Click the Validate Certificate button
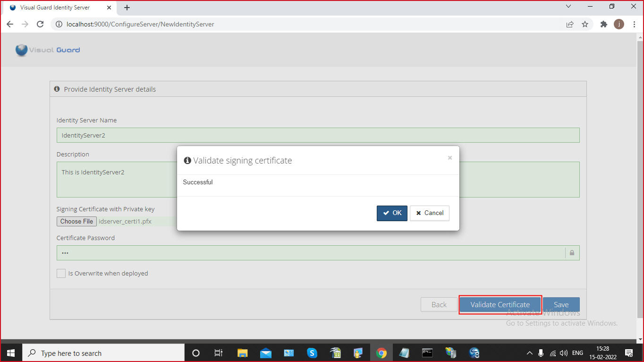The height and width of the screenshot is (362, 644). (500, 304)
